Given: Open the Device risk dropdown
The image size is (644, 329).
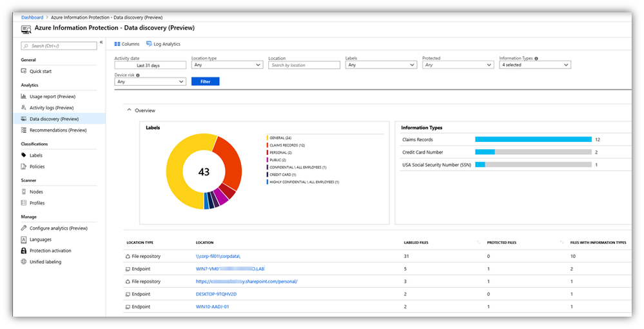Looking at the screenshot, I should (x=150, y=82).
